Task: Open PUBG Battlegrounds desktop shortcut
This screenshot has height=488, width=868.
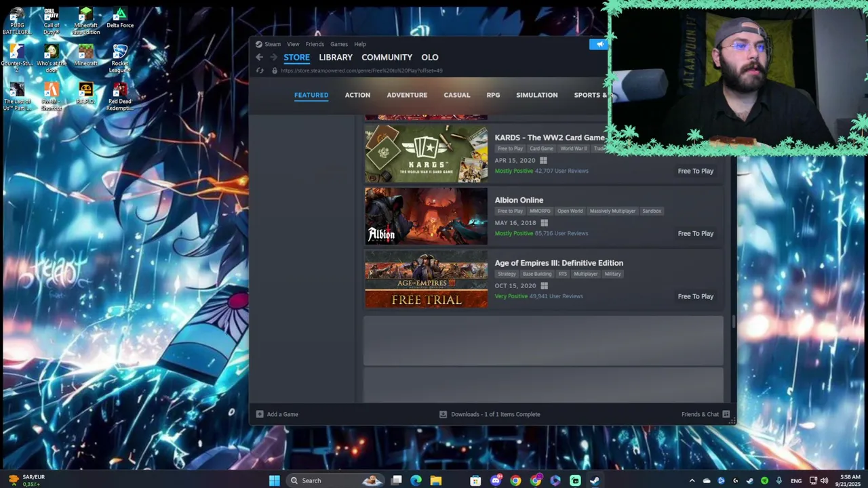Action: [17, 21]
